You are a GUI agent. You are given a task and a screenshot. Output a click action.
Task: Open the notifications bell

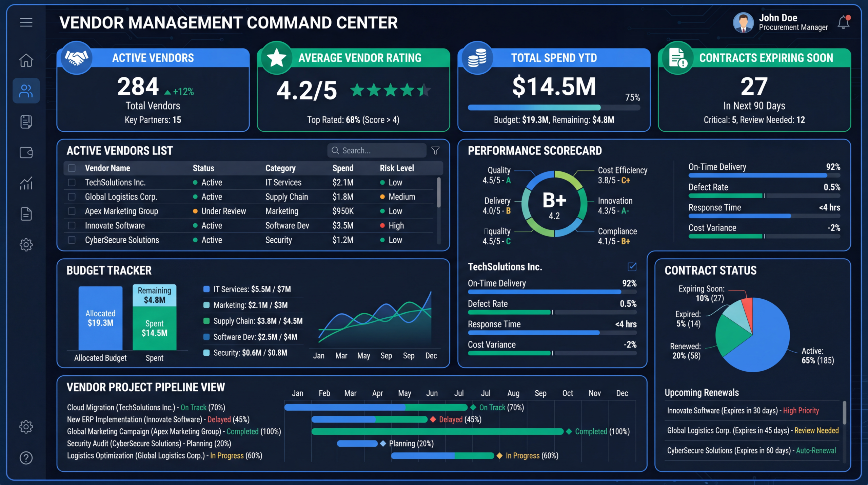tap(844, 22)
